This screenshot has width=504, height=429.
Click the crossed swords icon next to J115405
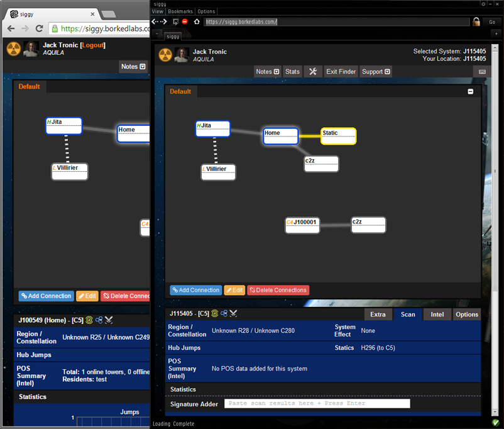pos(233,313)
